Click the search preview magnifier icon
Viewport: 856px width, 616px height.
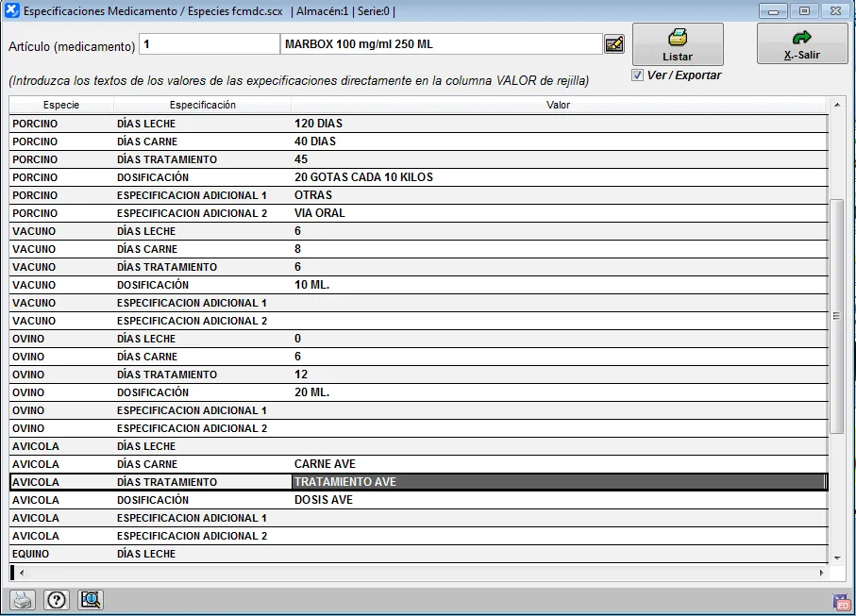coord(91,599)
